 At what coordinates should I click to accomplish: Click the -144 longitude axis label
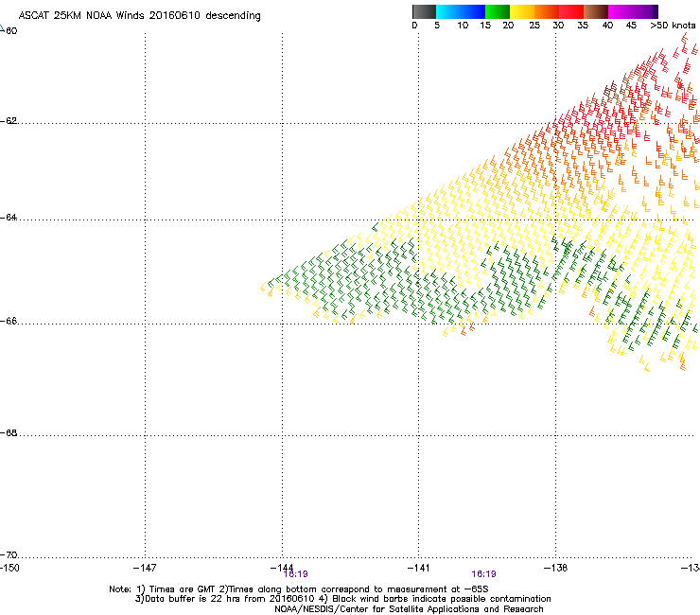click(x=282, y=567)
